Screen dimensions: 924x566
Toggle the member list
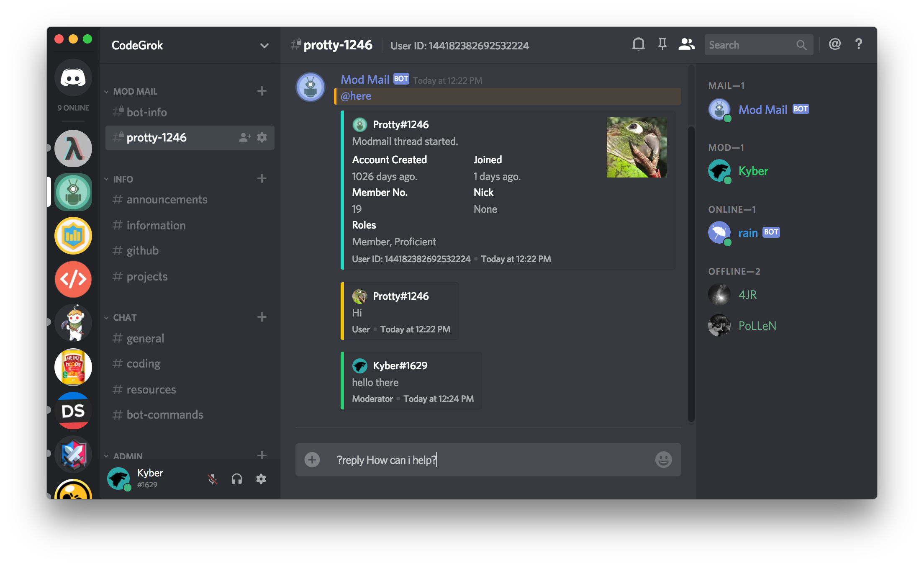point(686,44)
